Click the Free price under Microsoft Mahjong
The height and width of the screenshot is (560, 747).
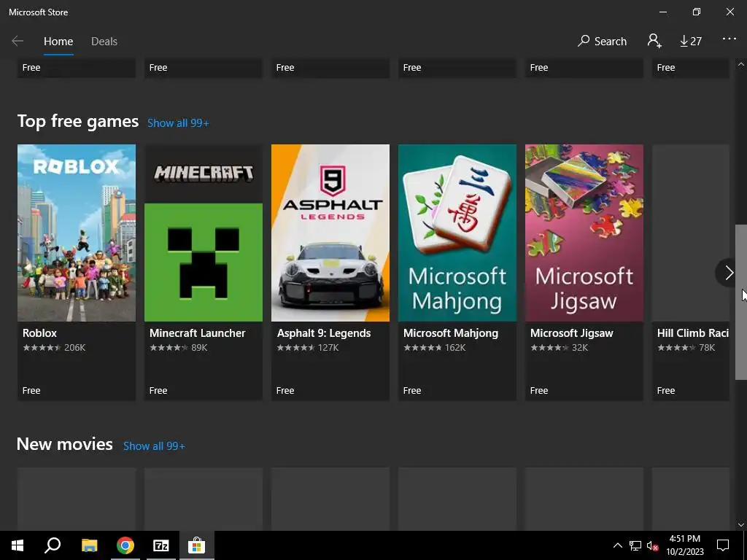coord(412,391)
